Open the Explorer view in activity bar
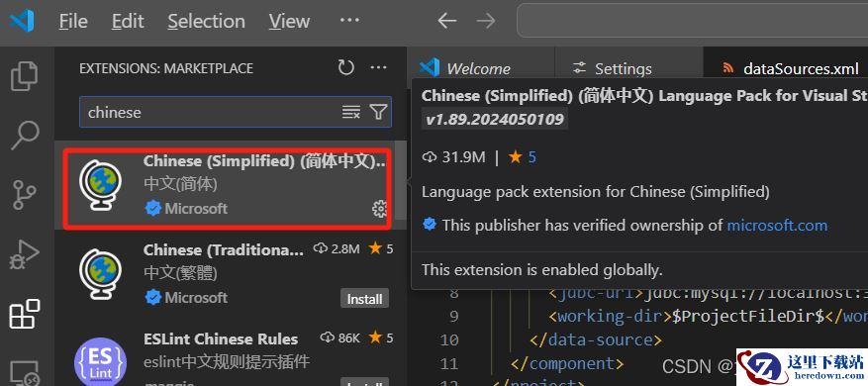Screen dimensions: 868x386 tap(24, 76)
